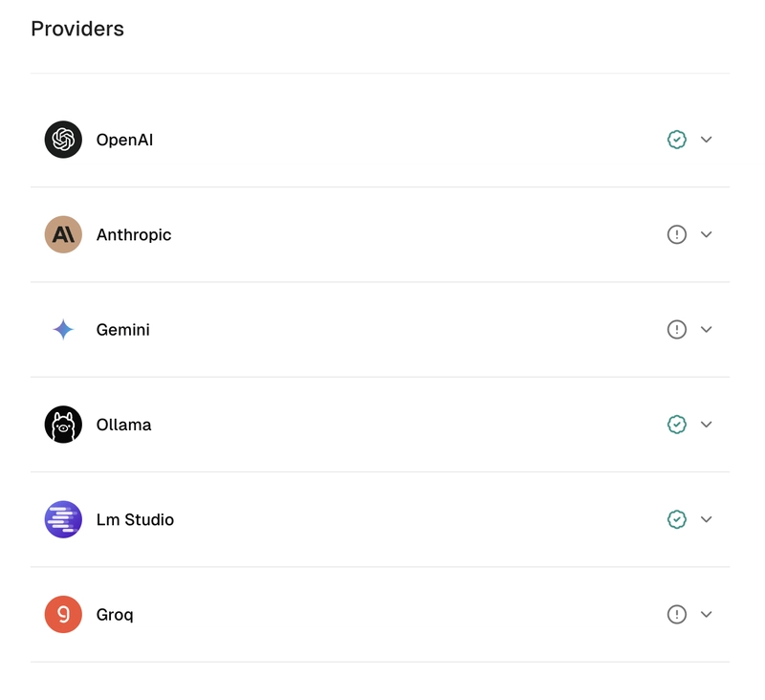Click Anthropic's exclamation warning status icon
This screenshot has width=765, height=700.
point(677,234)
